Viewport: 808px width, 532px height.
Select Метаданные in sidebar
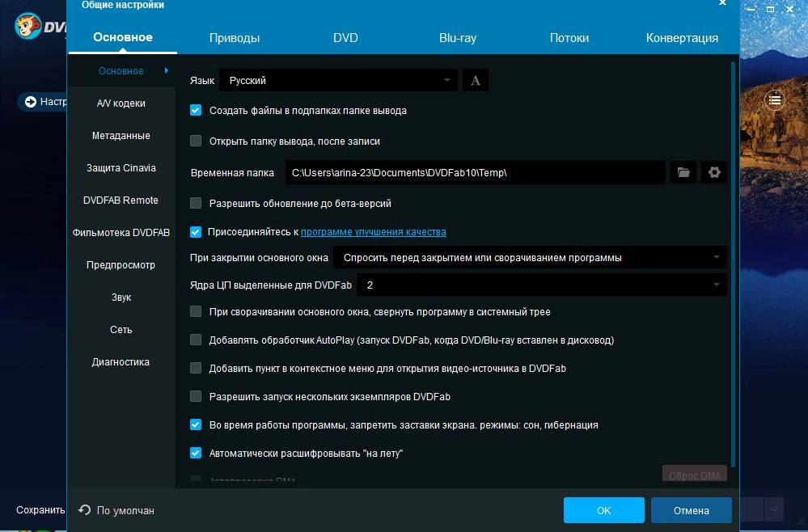pos(121,136)
